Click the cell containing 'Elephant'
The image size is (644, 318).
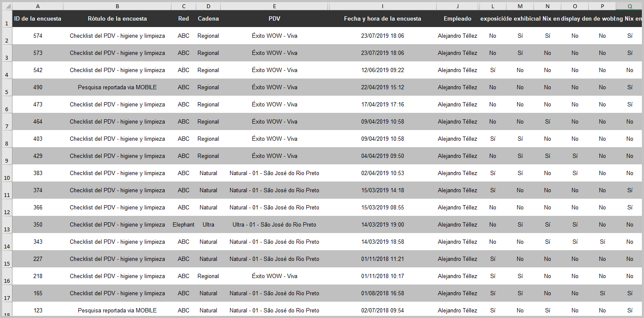183,225
